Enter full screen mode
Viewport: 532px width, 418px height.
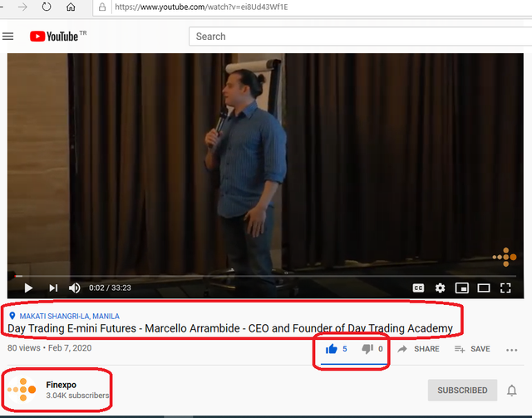point(505,288)
